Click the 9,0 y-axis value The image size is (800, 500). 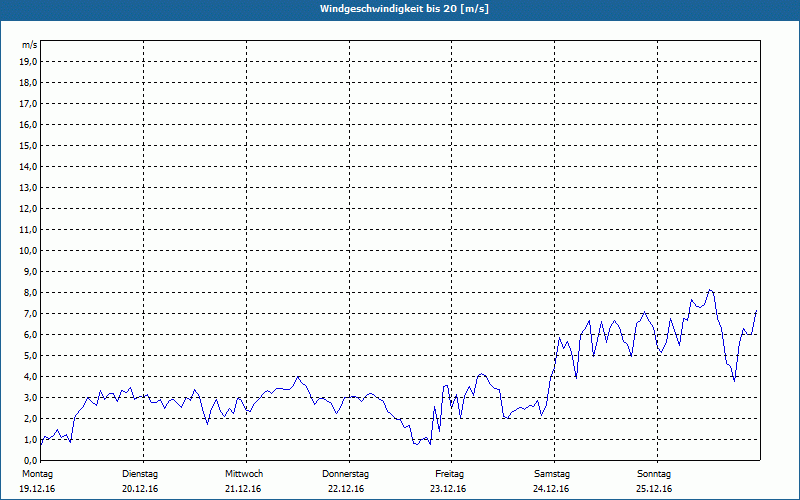[x=30, y=271]
